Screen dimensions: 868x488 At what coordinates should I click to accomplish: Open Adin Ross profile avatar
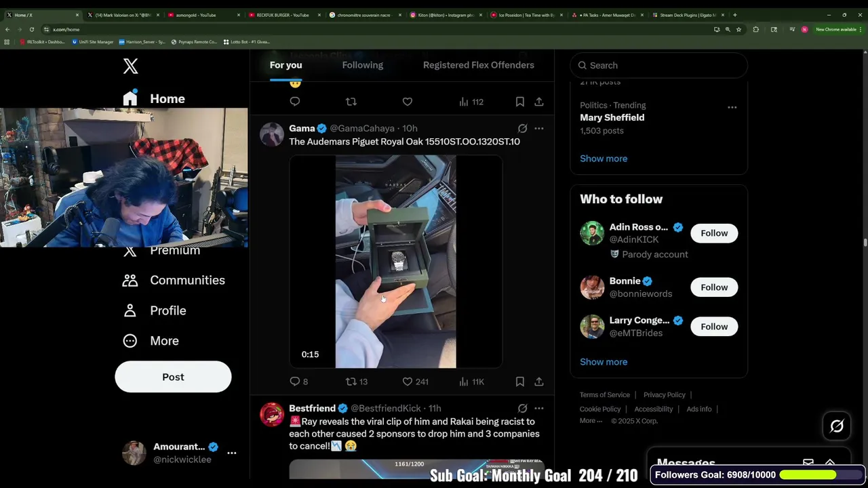(592, 233)
